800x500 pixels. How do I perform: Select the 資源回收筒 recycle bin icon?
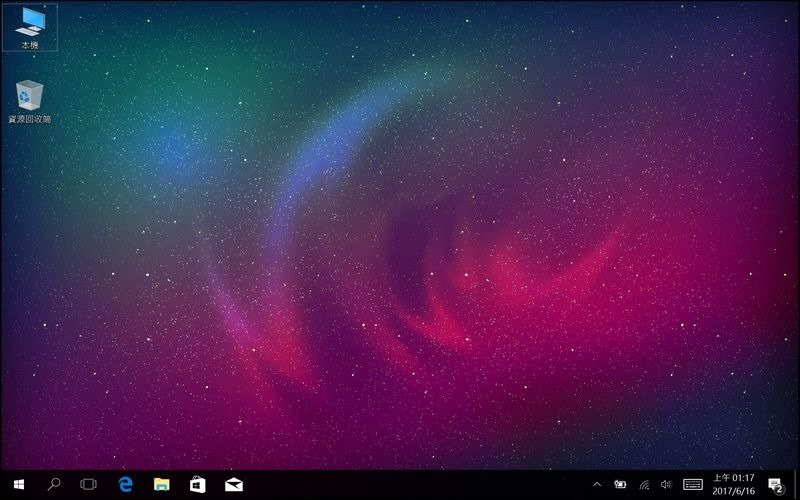(30, 98)
